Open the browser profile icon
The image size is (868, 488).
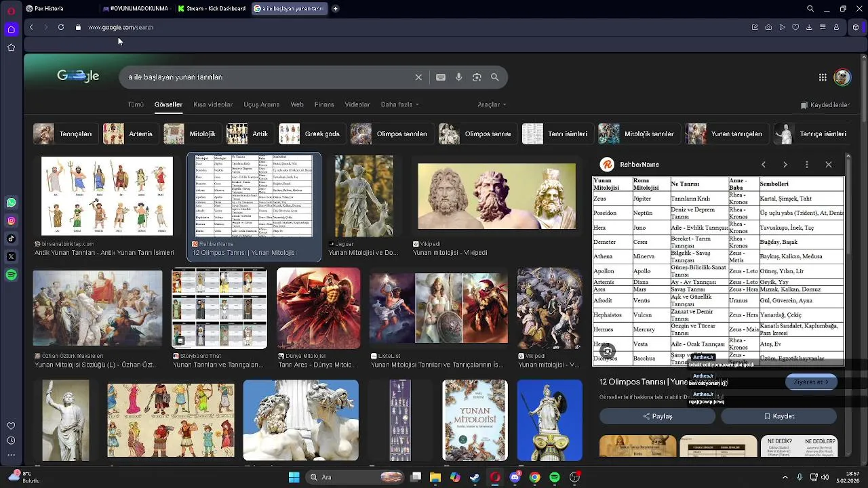[x=836, y=27]
